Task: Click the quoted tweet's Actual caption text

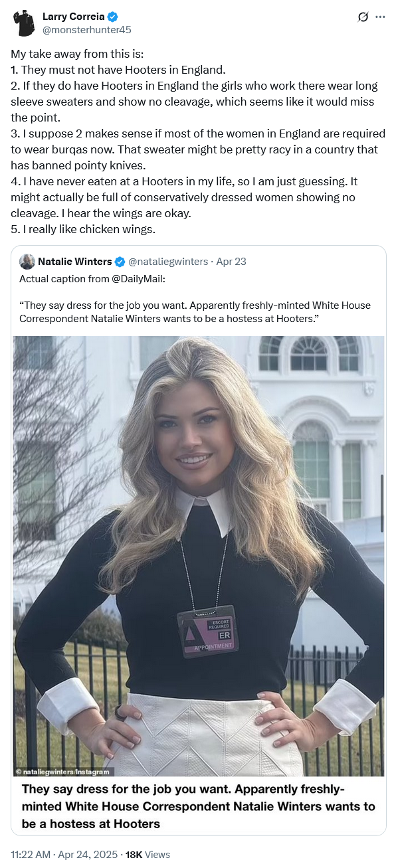Action: 92,279
